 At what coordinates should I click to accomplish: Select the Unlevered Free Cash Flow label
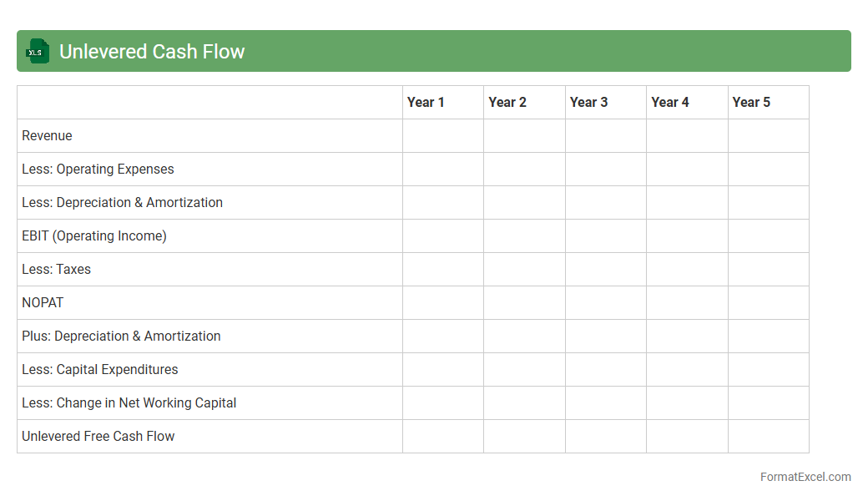pyautogui.click(x=98, y=437)
